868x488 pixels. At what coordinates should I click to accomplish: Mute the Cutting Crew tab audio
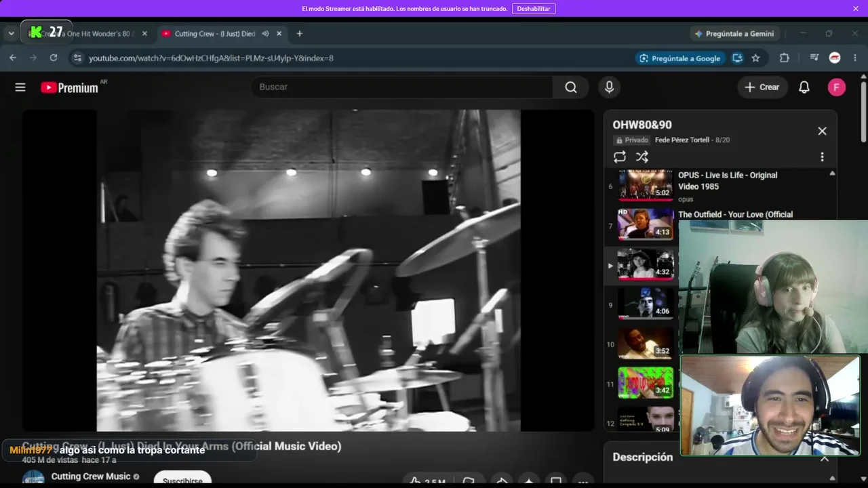pos(265,34)
